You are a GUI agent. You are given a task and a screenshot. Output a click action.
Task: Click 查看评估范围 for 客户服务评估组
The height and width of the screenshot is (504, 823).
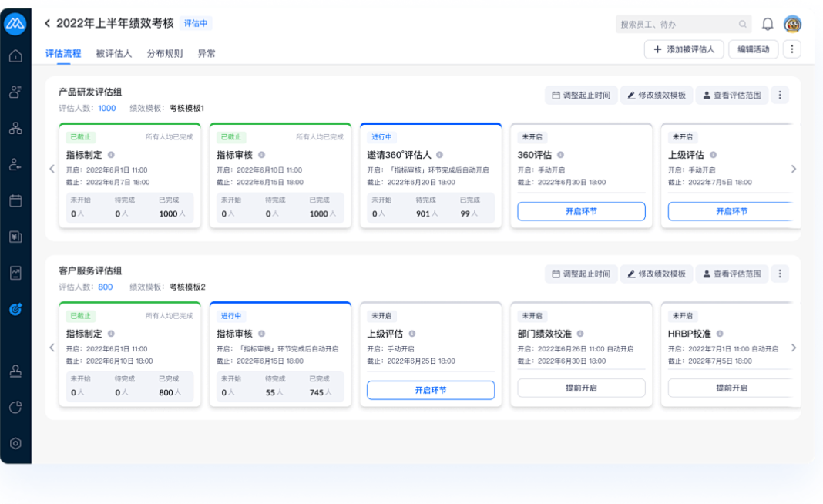[x=732, y=274]
